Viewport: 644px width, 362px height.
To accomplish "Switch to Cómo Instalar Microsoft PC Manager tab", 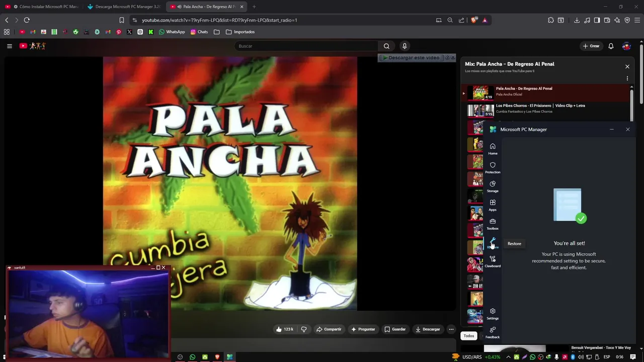I will point(41,7).
